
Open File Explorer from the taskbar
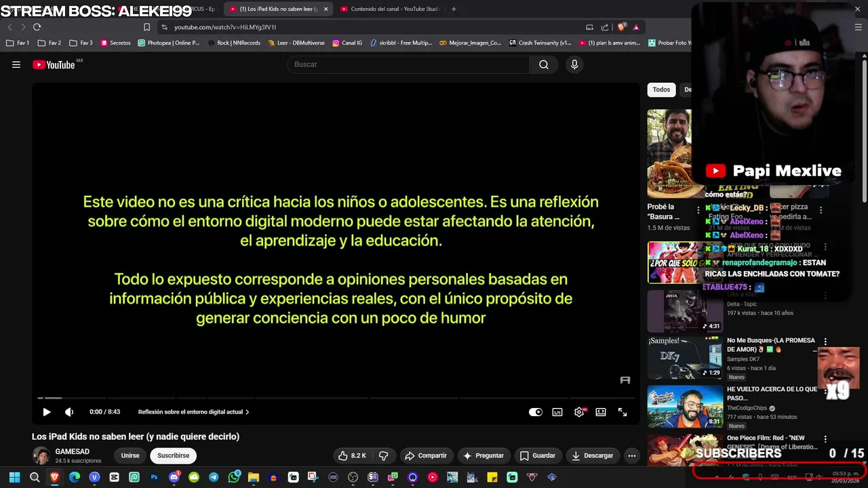(x=254, y=477)
